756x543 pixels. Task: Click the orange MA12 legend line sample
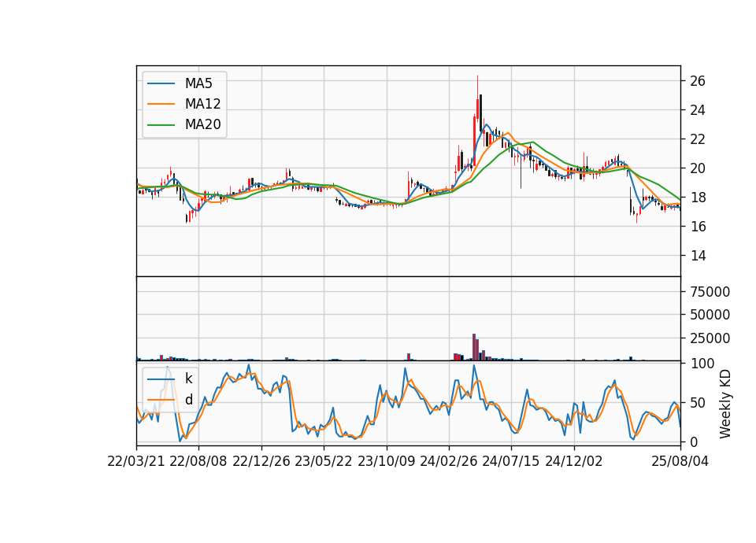tap(161, 104)
